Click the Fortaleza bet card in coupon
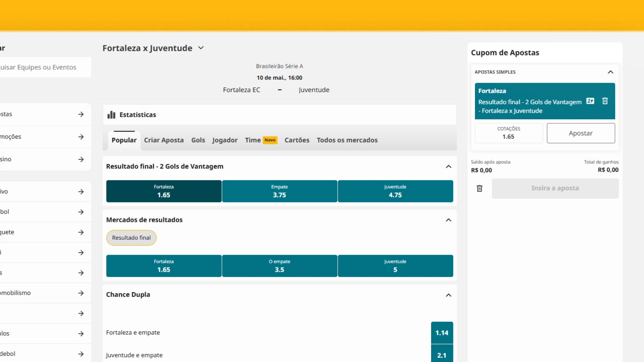 click(x=545, y=101)
